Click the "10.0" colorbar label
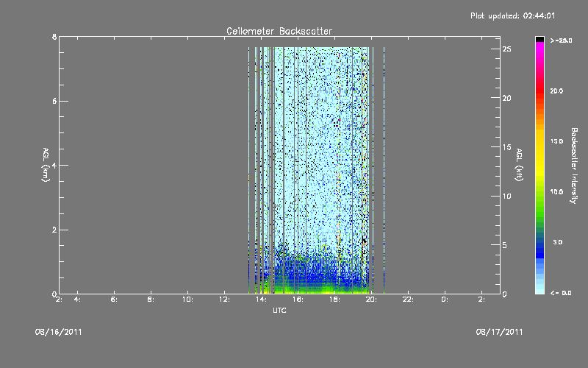This screenshot has width=588, height=368. coord(556,191)
